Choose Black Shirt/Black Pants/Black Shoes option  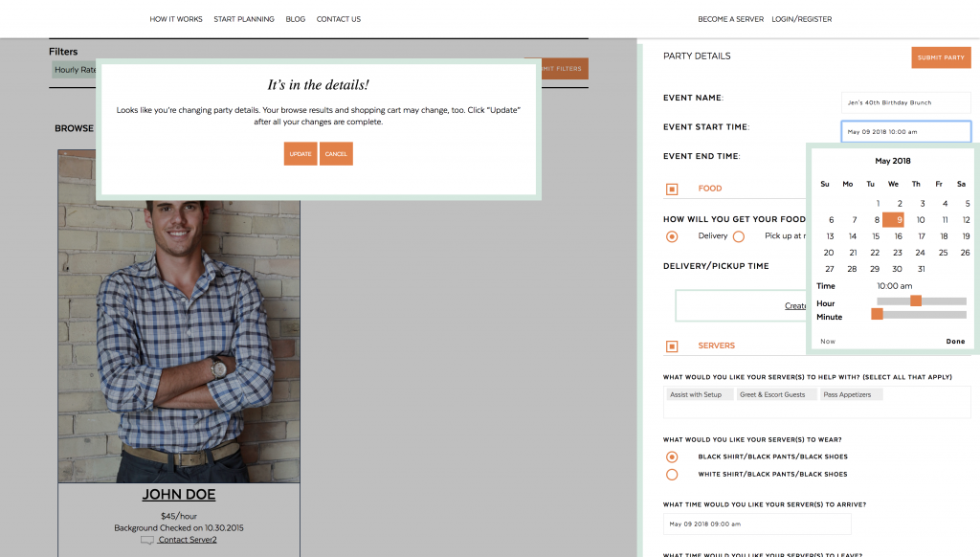[x=672, y=457]
